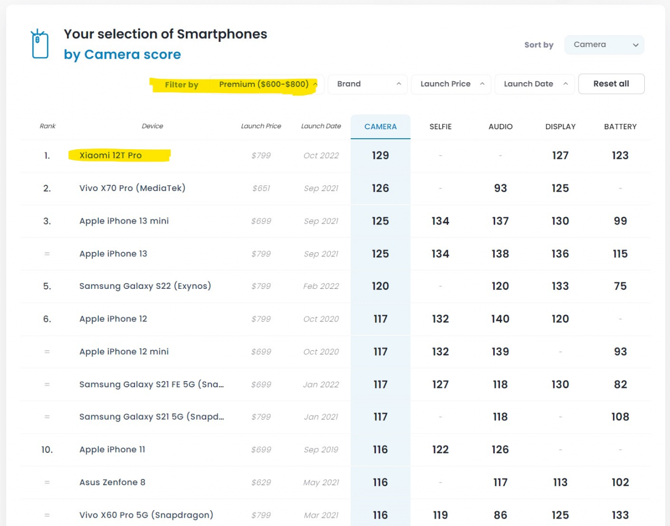Open Vivo X70 Pro (MediaTek) details

[132, 188]
